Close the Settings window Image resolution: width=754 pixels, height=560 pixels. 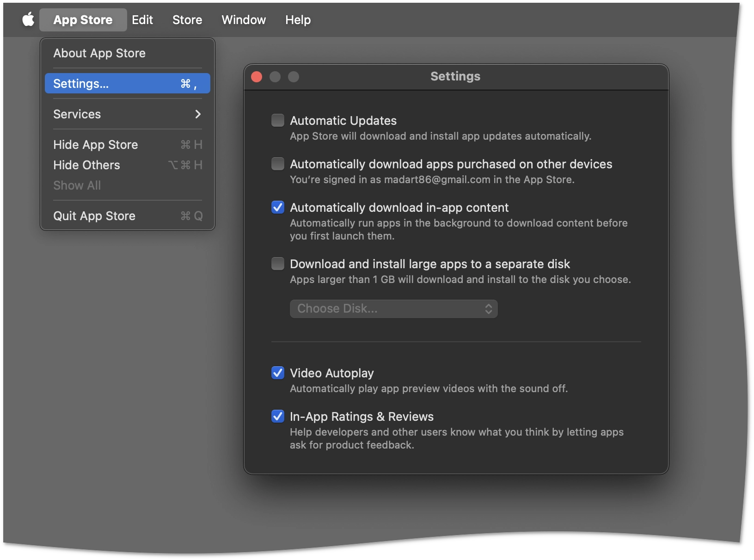tap(257, 77)
